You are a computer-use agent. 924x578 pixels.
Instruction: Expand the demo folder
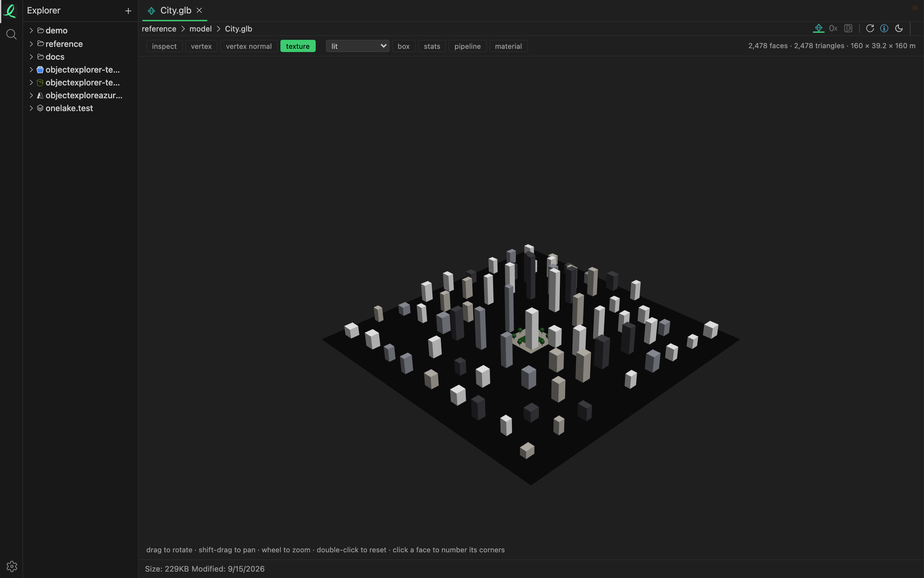tap(31, 31)
